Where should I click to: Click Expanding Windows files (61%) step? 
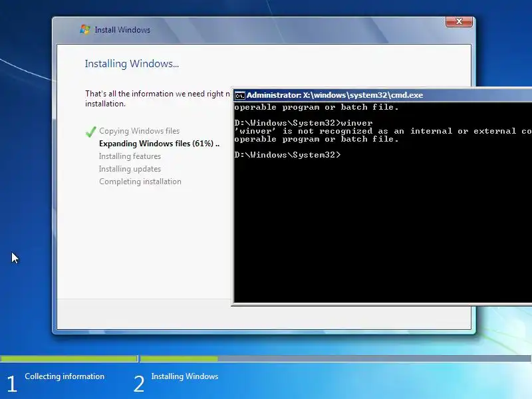(159, 144)
